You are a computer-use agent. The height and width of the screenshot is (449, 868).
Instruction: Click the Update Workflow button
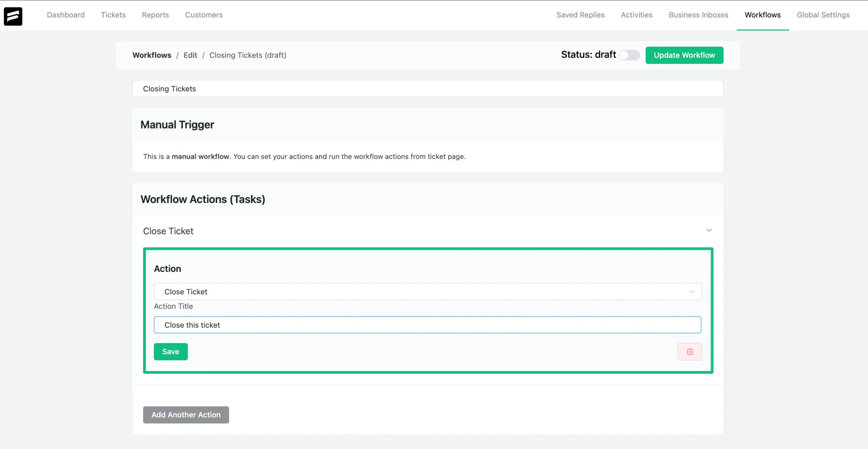click(x=684, y=55)
